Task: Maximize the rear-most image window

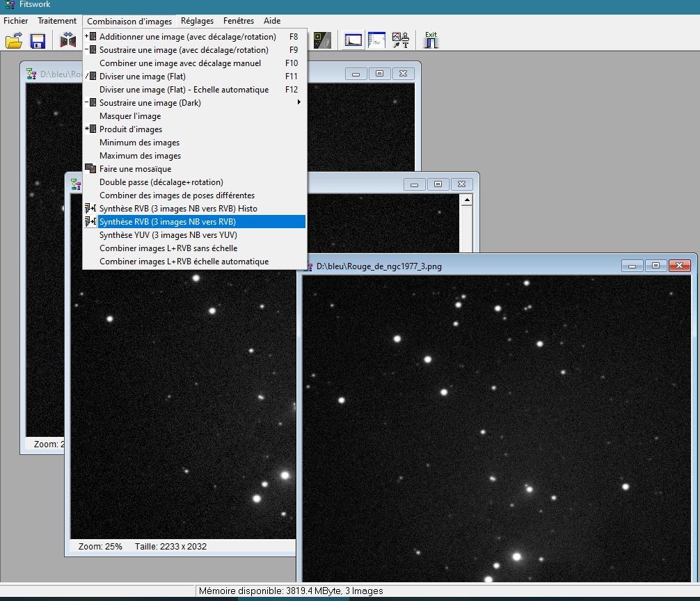Action: point(379,74)
